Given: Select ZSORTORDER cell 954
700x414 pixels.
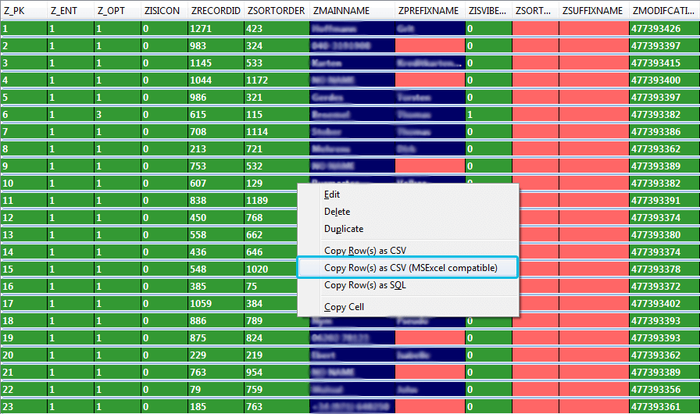Looking at the screenshot, I should coord(276,372).
